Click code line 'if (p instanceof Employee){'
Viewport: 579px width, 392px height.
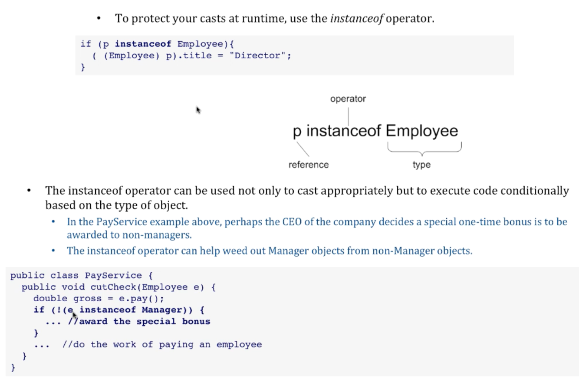pos(157,44)
